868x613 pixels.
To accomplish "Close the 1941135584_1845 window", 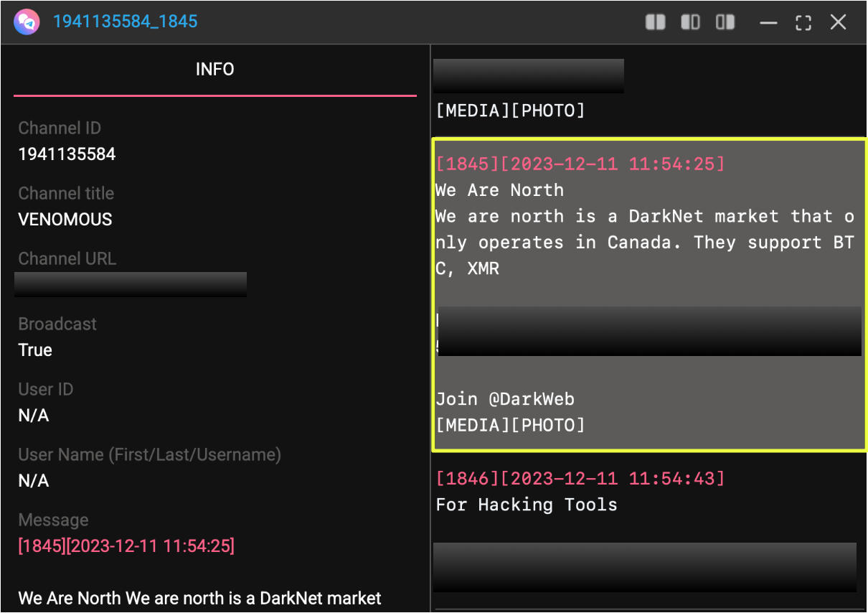I will tap(838, 22).
